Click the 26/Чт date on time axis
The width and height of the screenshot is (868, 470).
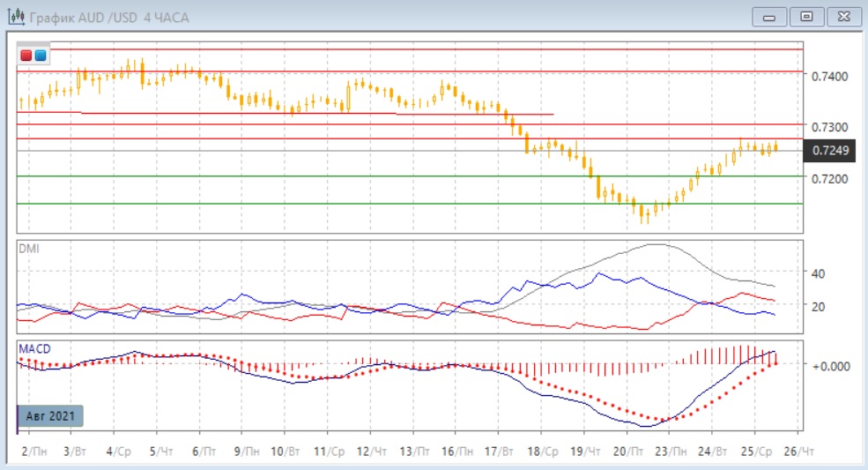[799, 451]
